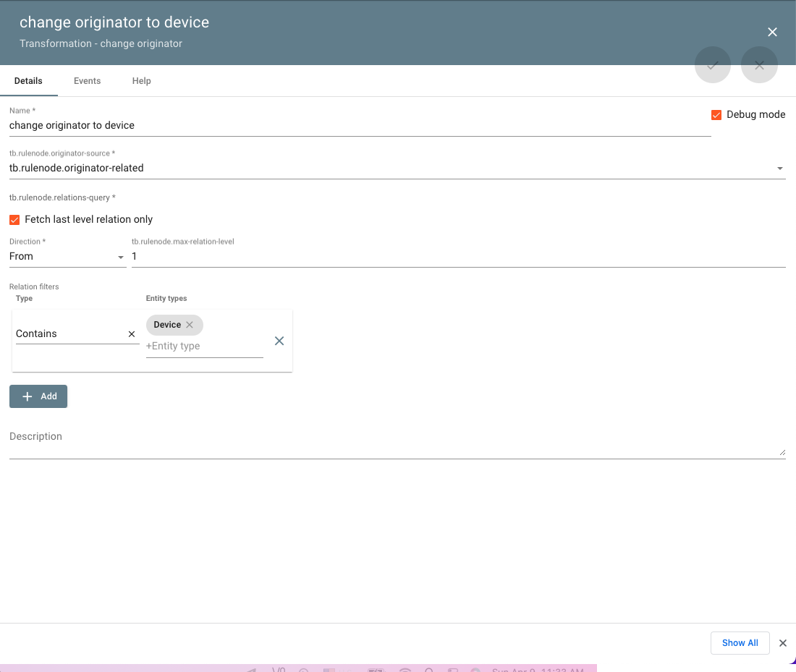The image size is (796, 672).
Task: Click the plus icon on the Add button
Action: click(x=26, y=396)
